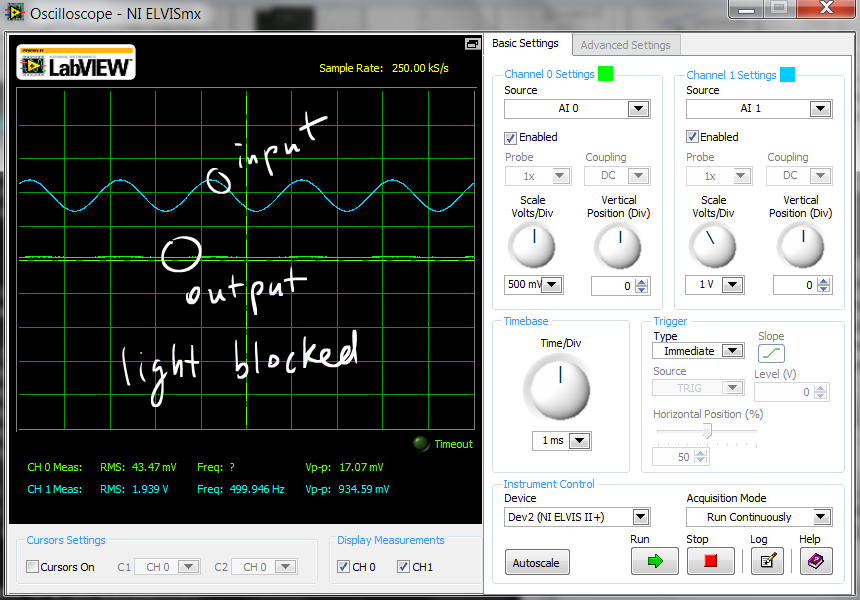Open Cursor C1 channel dropdown
This screenshot has height=600, width=860.
click(189, 567)
